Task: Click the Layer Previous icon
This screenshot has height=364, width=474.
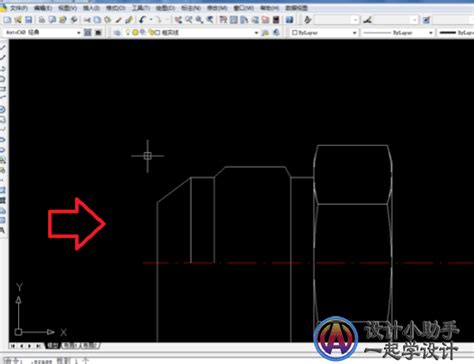Action: click(276, 33)
